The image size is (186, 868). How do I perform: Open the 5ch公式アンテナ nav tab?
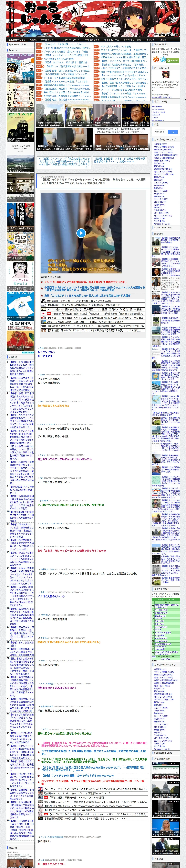click(x=17, y=40)
